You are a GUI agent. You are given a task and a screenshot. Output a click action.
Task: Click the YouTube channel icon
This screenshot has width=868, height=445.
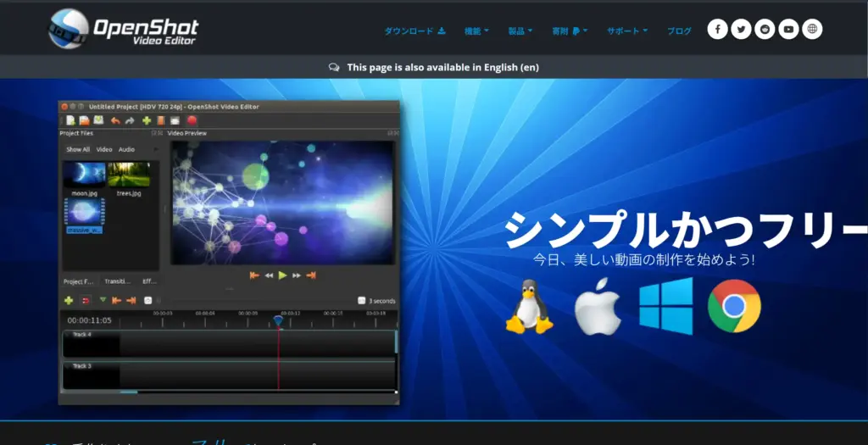(x=788, y=30)
